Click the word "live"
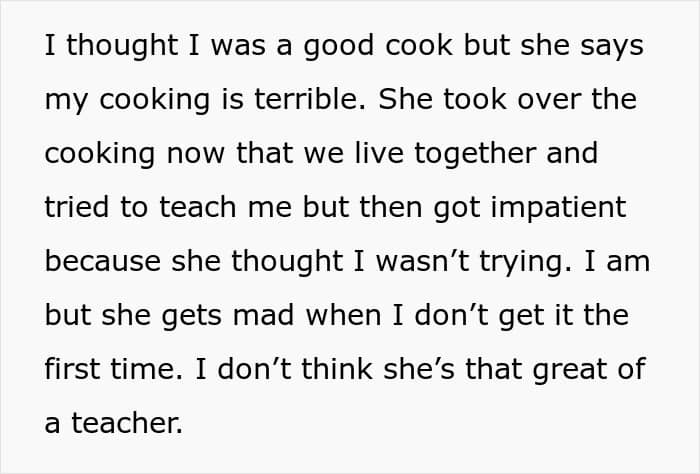The width and height of the screenshot is (700, 474). 379,153
